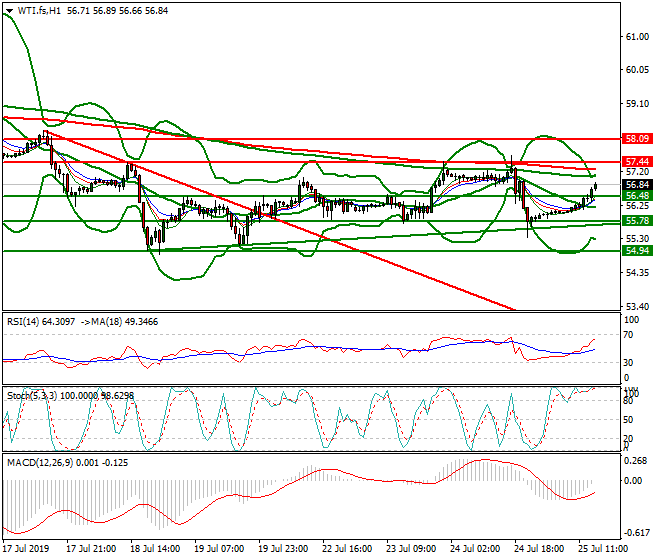Click the 60.05 price scale value
Image resolution: width=660 pixels, height=560 pixels.
[x=637, y=70]
